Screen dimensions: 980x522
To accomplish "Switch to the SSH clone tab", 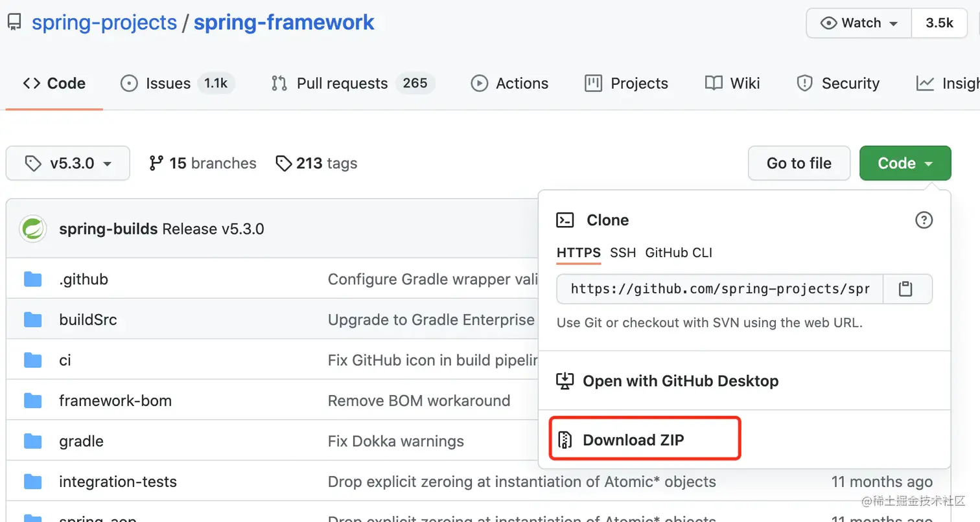I will pyautogui.click(x=623, y=253).
